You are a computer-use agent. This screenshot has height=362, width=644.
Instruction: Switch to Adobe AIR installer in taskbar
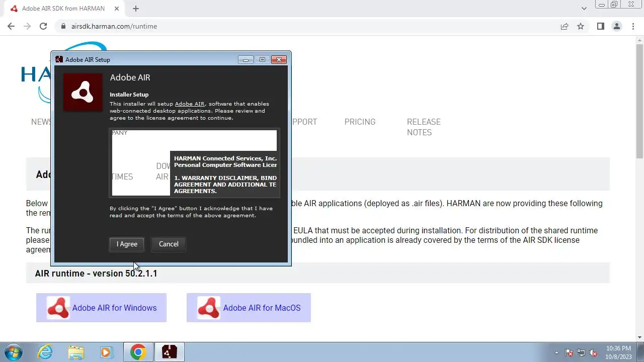tap(170, 352)
